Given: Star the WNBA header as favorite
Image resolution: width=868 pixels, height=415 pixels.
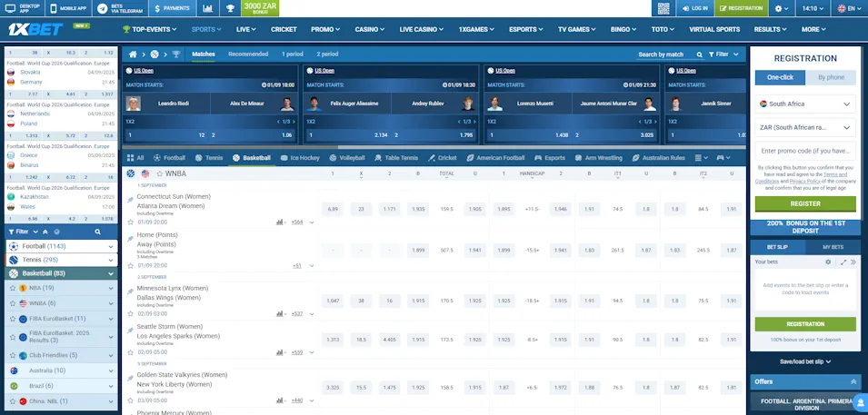Looking at the screenshot, I should tap(159, 173).
